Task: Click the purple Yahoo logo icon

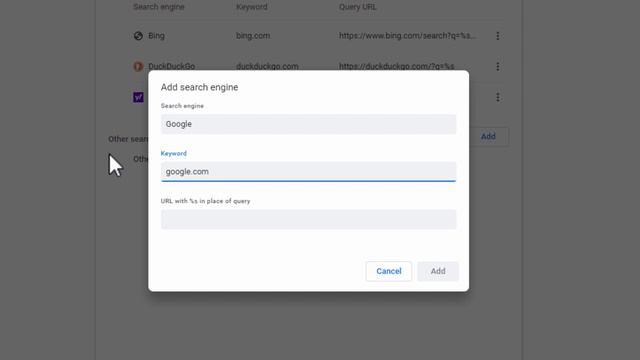Action: (138, 97)
